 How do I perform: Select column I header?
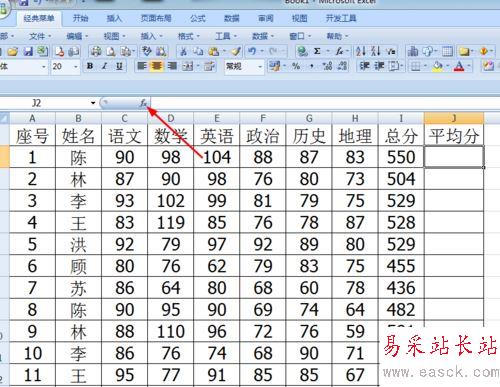coord(401,118)
